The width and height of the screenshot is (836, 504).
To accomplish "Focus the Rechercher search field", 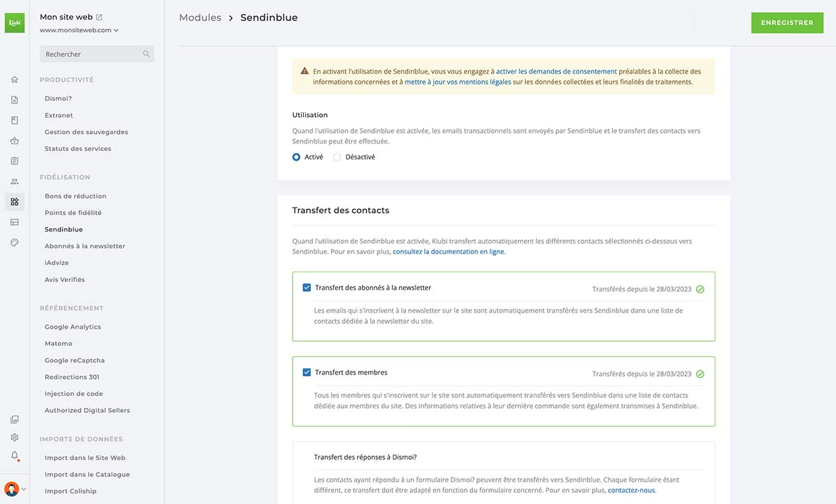I will click(97, 54).
